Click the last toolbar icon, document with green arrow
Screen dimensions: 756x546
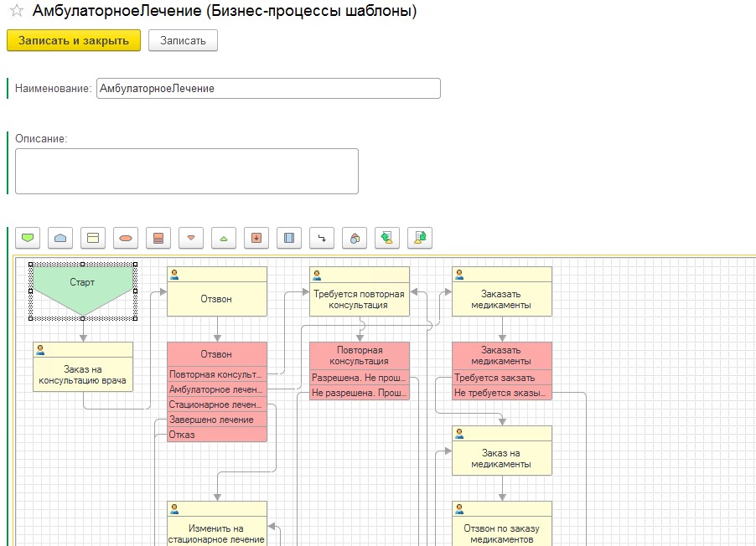(x=420, y=238)
